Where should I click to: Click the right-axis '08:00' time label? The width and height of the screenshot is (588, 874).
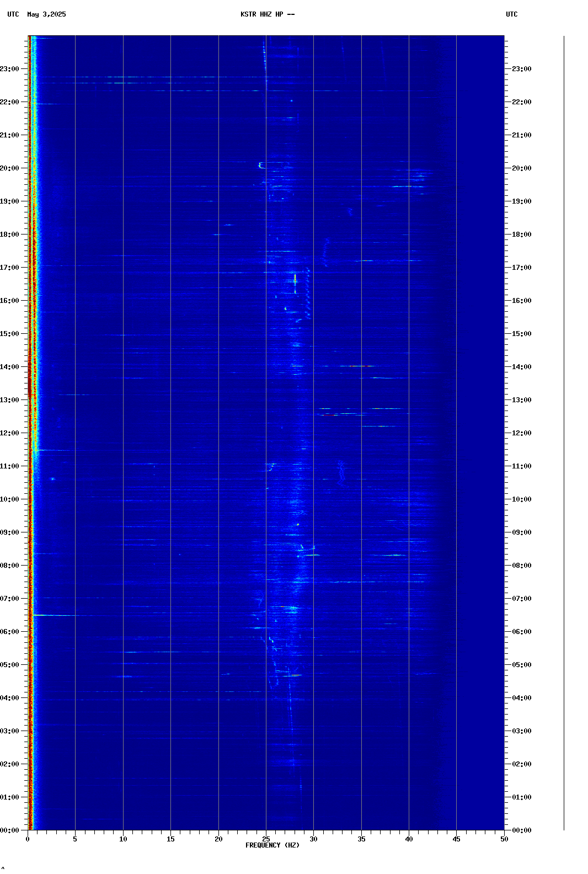pos(522,566)
